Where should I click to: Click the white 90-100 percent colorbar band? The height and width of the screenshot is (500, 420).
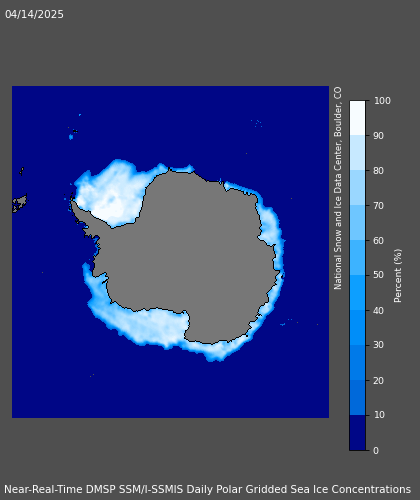[x=357, y=118]
